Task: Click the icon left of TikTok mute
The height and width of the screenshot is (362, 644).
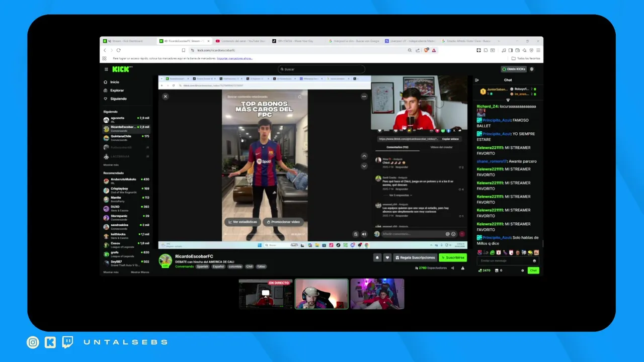Action: [356, 234]
